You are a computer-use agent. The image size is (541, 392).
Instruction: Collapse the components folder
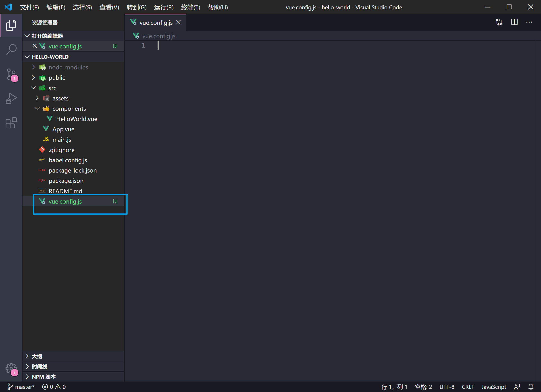point(37,108)
